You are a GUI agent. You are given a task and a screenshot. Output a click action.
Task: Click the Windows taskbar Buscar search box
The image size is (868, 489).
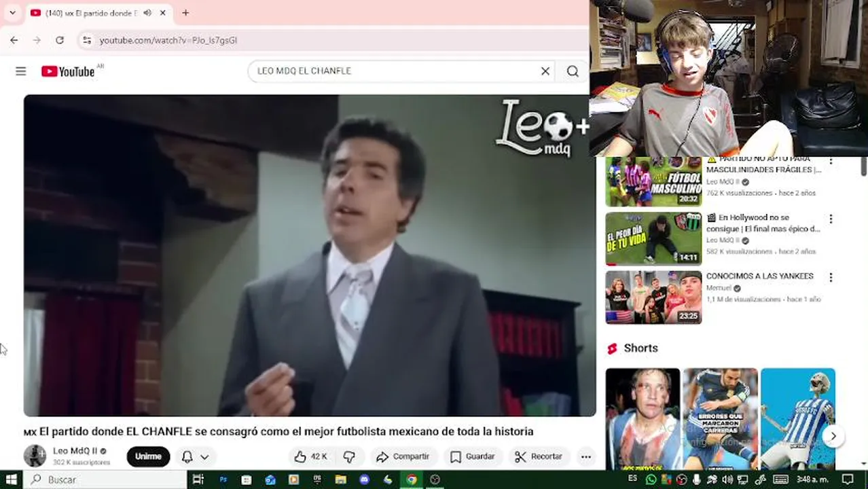105,479
